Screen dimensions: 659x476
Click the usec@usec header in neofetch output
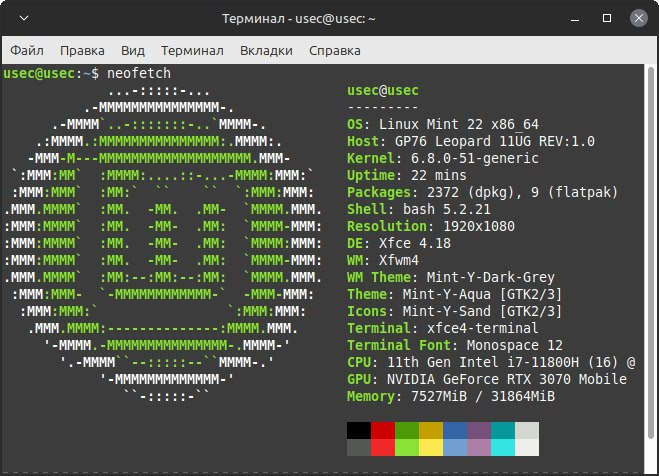[x=383, y=90]
